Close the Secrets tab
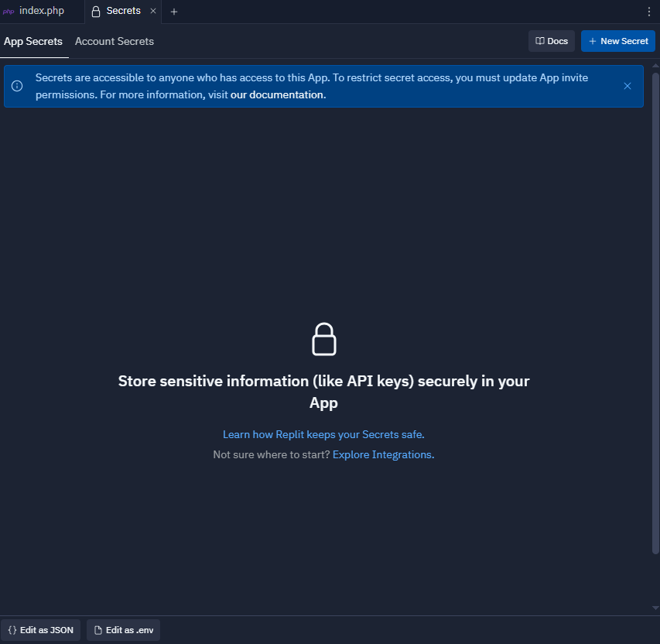The image size is (660, 644). pos(153,11)
